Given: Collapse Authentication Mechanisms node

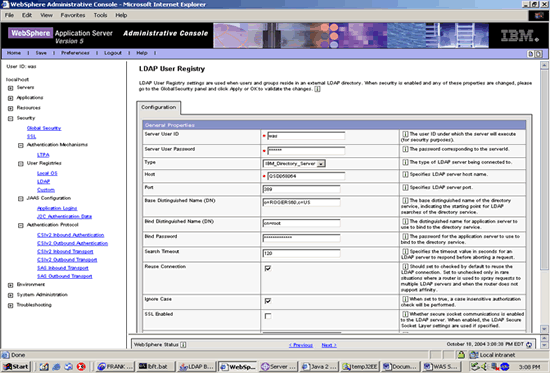Looking at the screenshot, I should tap(21, 145).
